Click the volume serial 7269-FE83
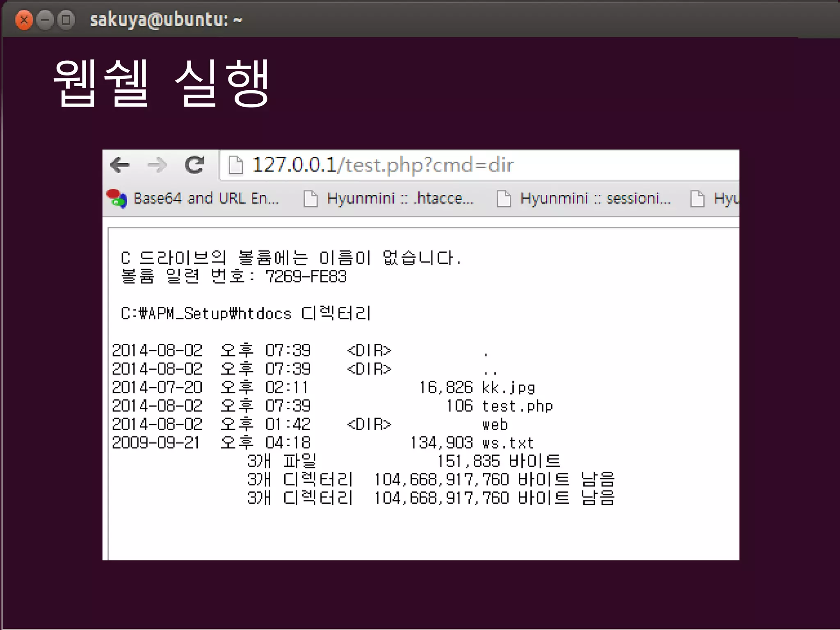The image size is (840, 630). point(306,276)
